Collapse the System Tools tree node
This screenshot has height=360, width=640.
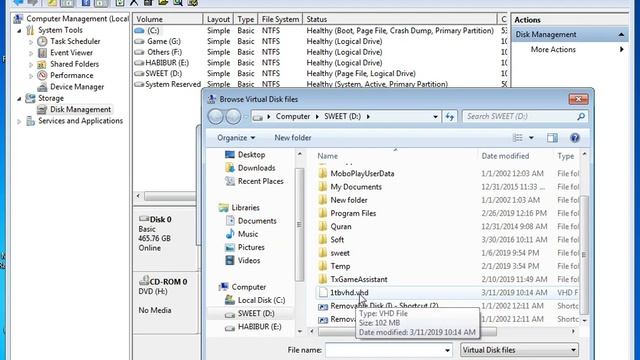tap(19, 31)
